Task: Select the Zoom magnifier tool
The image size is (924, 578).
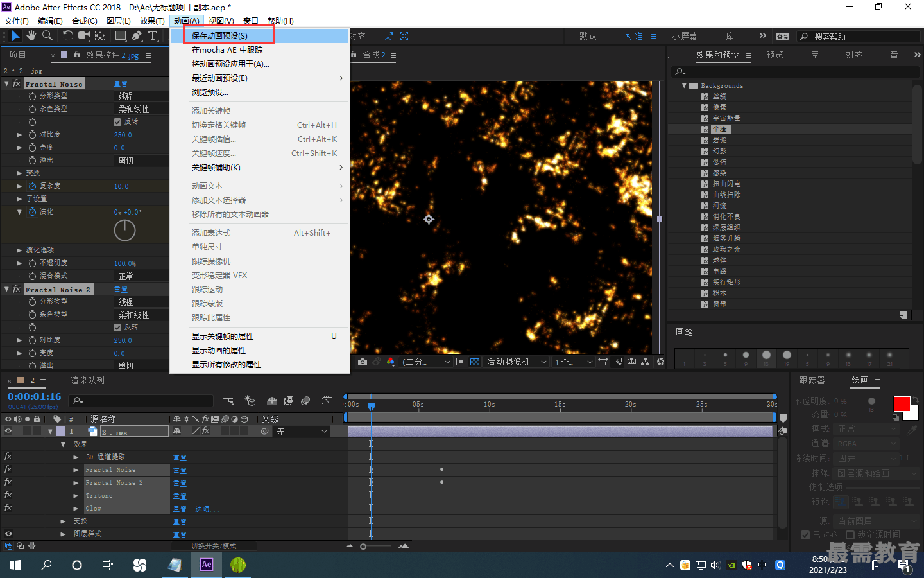Action: click(47, 36)
